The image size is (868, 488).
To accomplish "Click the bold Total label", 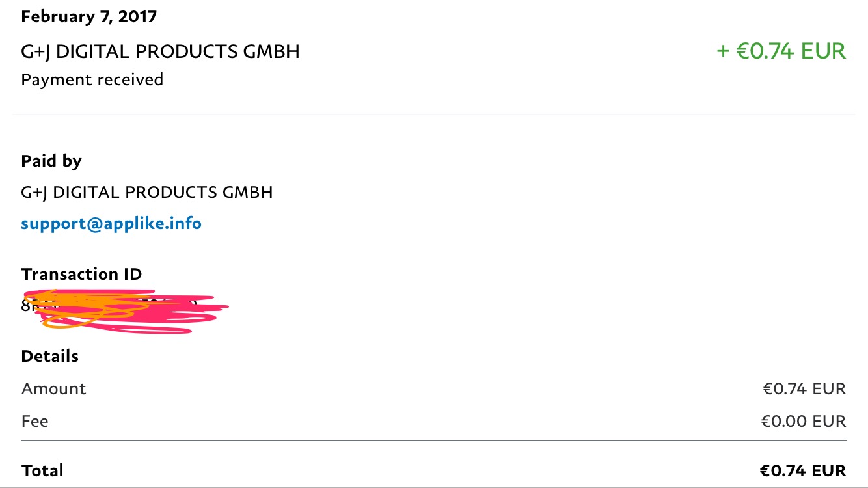I will [x=43, y=470].
